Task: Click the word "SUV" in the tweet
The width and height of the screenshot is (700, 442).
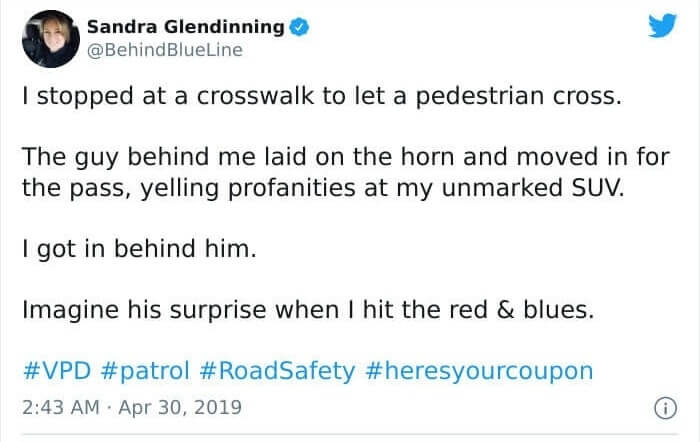Action: click(x=594, y=189)
